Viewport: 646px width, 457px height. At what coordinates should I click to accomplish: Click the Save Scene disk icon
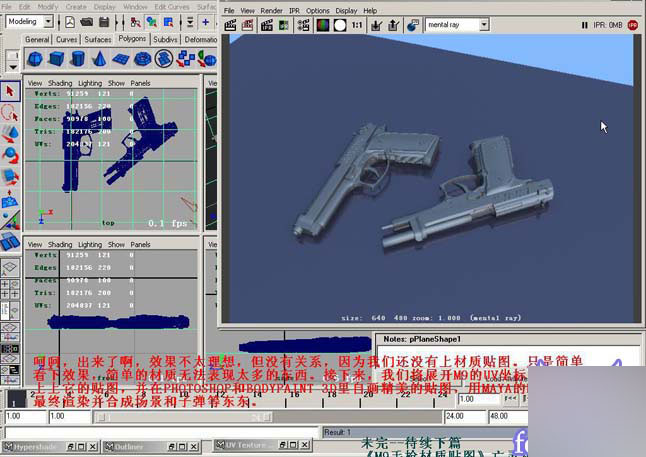pos(104,22)
